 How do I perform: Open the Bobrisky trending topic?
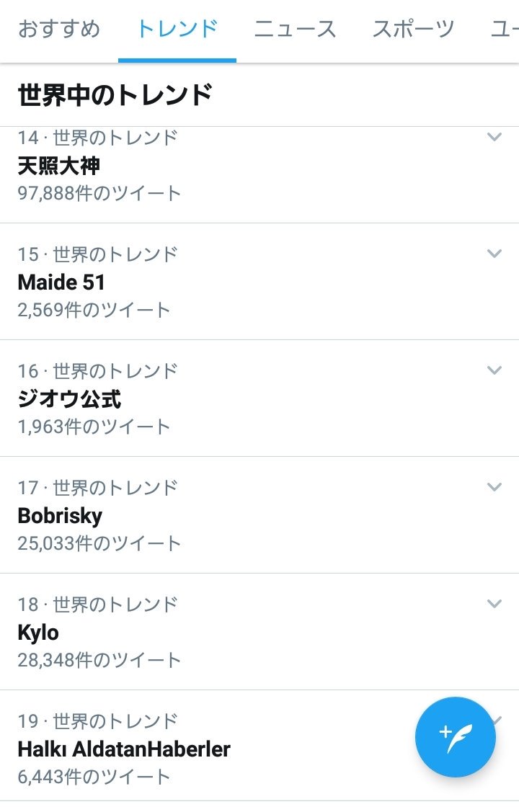(61, 516)
